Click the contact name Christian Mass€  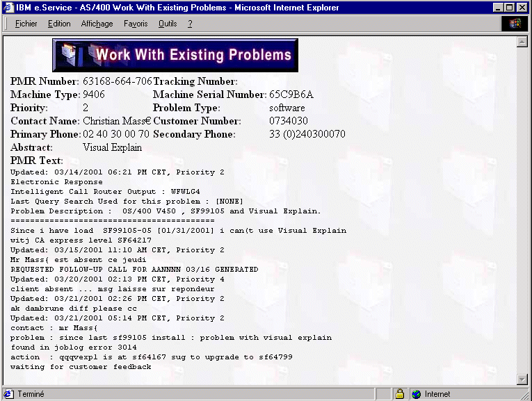(x=117, y=121)
